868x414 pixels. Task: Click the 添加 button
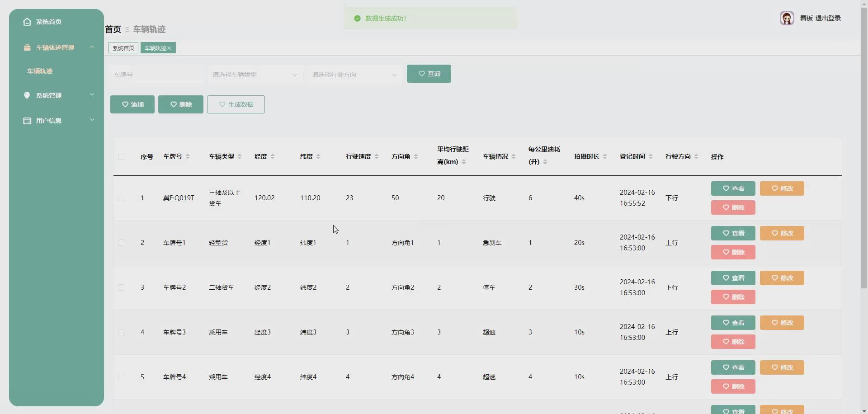coord(132,104)
